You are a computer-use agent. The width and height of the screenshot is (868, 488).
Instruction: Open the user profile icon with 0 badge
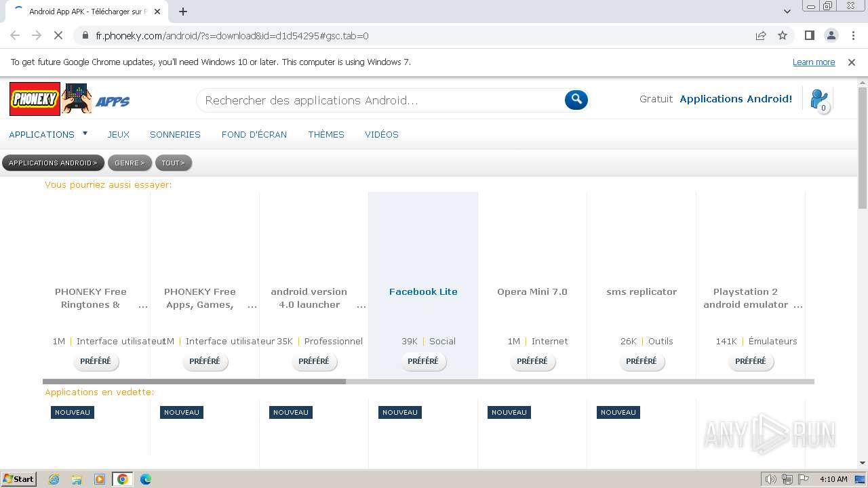tap(819, 100)
